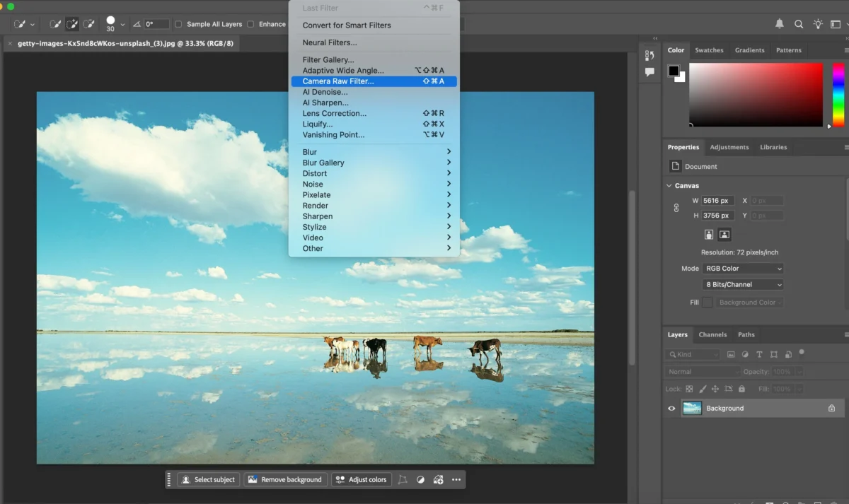Click the Discover lightbulb icon
The image size is (849, 504).
pyautogui.click(x=819, y=24)
